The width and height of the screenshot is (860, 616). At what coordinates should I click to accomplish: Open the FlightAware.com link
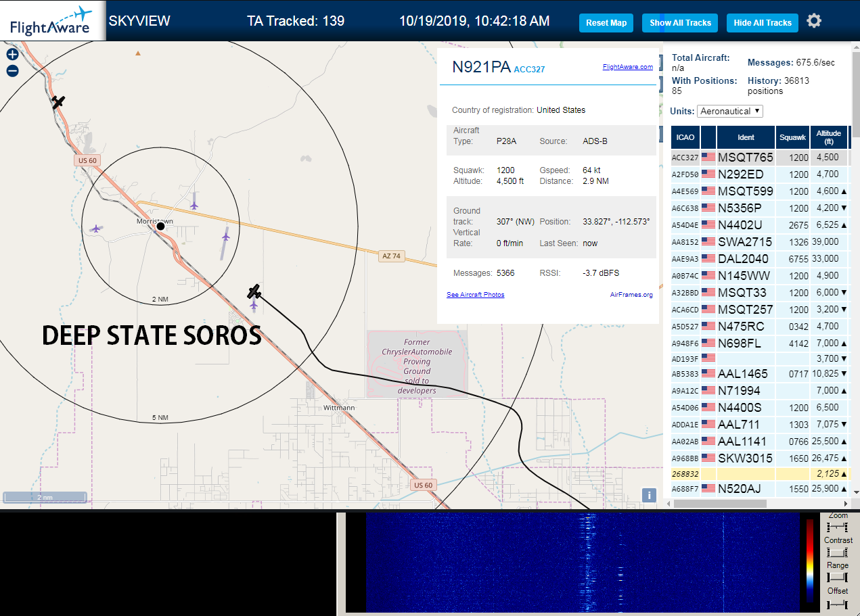click(628, 67)
